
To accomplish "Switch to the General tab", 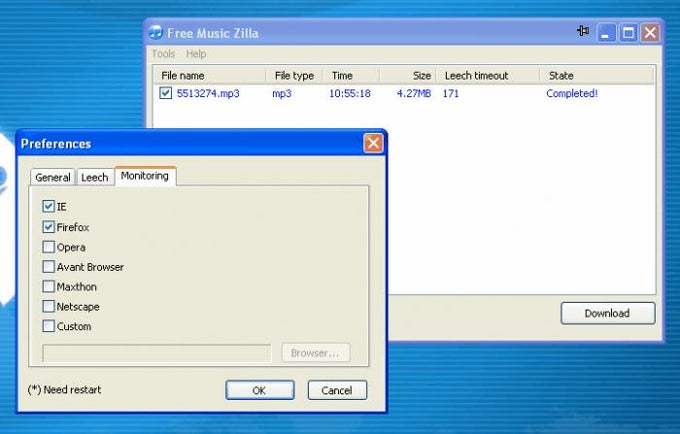I will tap(53, 177).
